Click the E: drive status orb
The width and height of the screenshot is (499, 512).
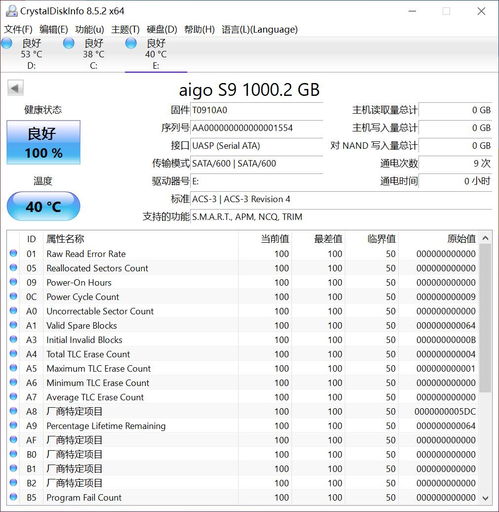click(x=131, y=43)
